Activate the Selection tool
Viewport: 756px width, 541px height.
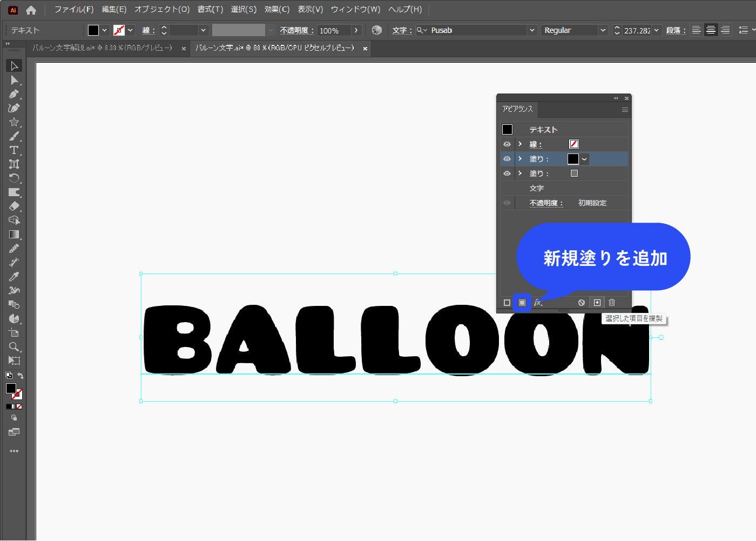tap(14, 65)
